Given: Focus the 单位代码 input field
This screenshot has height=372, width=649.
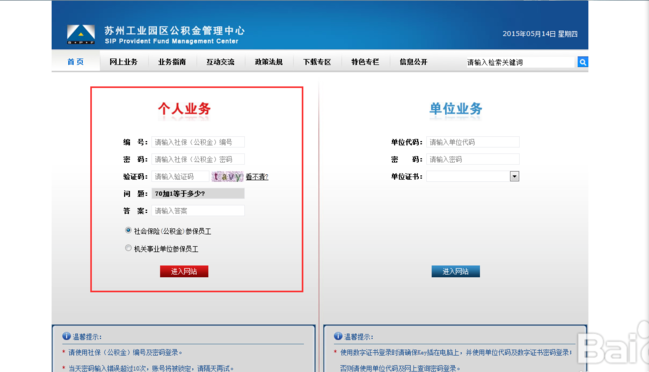Looking at the screenshot, I should (473, 142).
